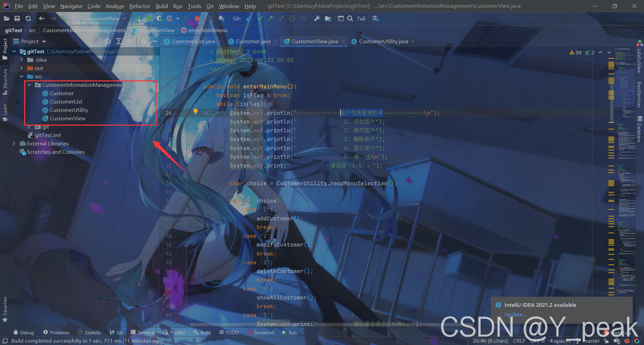
Task: Click the Open folder toolbar icon
Action: click(x=6, y=19)
